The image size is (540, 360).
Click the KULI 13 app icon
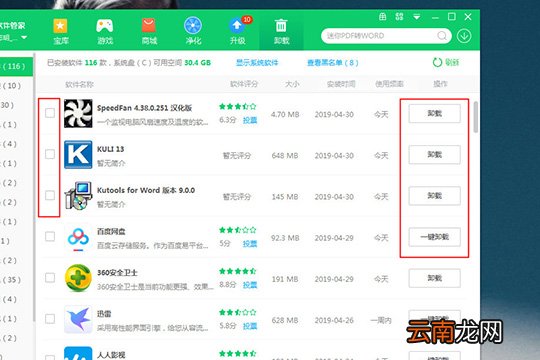click(x=78, y=154)
